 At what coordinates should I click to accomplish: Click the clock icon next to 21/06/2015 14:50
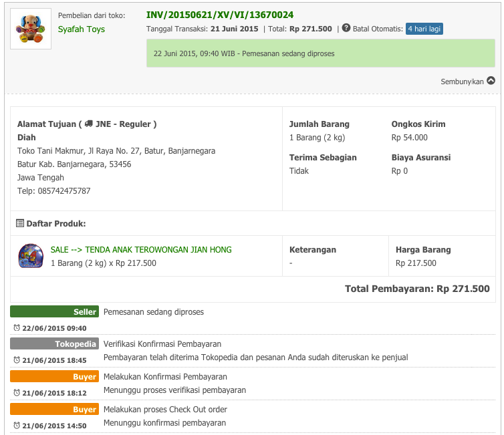pos(17,425)
